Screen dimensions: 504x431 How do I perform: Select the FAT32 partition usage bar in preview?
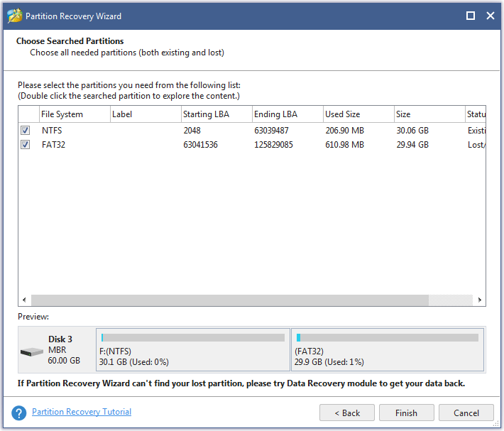point(387,337)
